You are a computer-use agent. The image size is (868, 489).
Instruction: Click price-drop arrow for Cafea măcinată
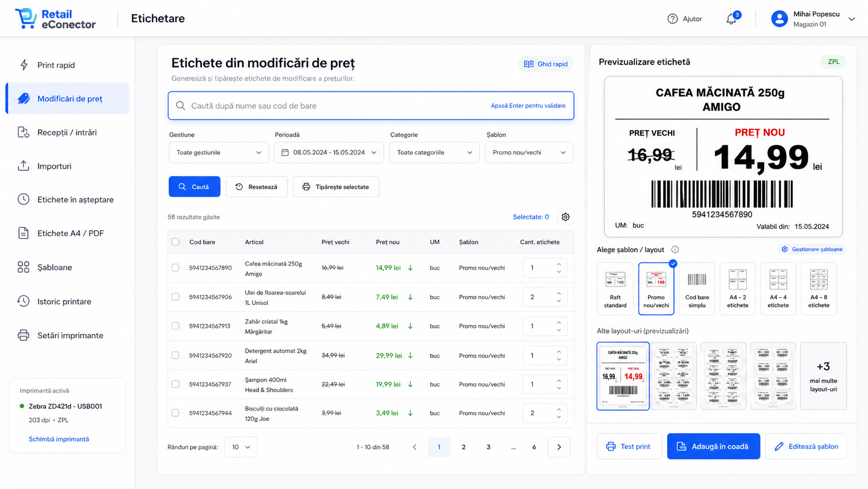(410, 268)
